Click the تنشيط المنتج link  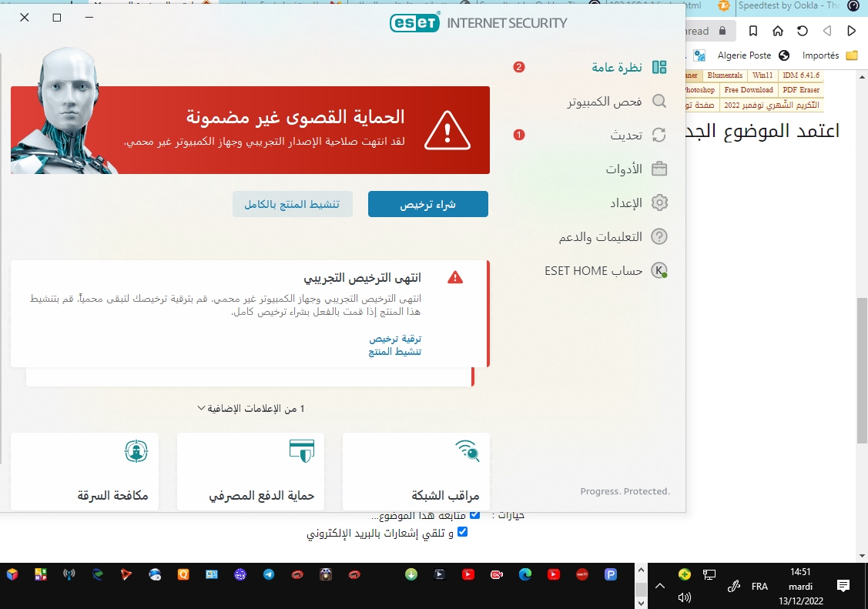click(394, 351)
